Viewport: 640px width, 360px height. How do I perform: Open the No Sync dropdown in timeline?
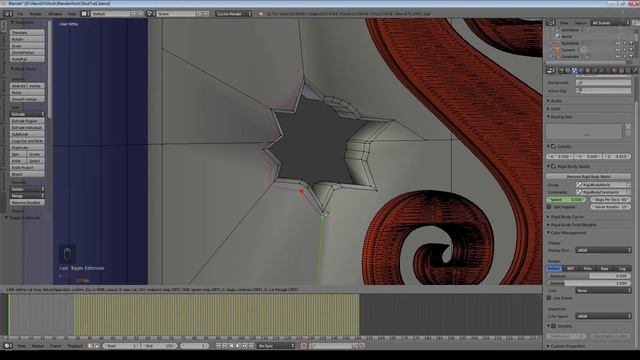(276, 346)
